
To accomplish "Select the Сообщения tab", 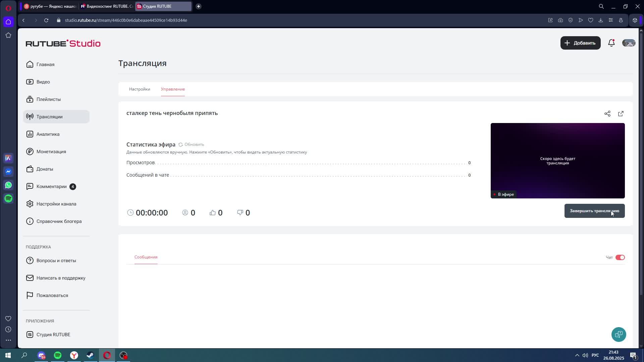I will tap(146, 257).
